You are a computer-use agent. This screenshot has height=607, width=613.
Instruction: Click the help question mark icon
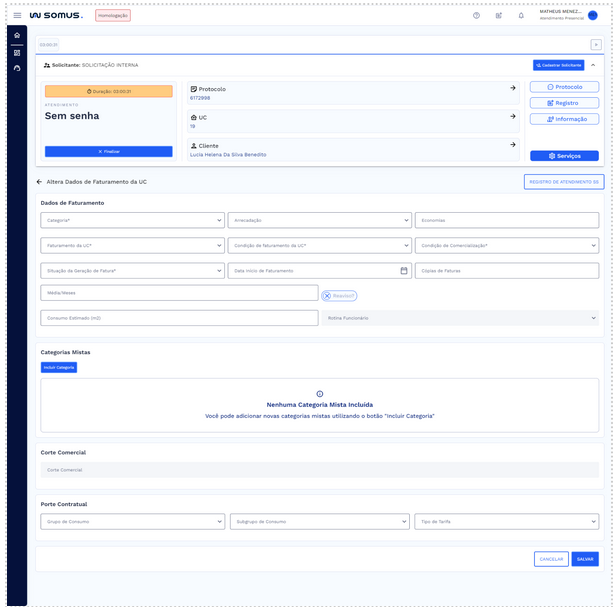pos(476,15)
